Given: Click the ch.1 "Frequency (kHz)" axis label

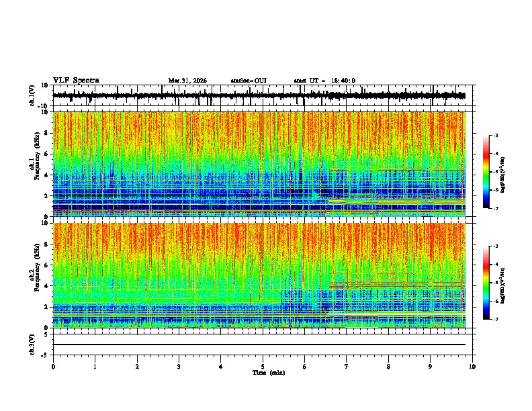Looking at the screenshot, I should click(38, 156).
